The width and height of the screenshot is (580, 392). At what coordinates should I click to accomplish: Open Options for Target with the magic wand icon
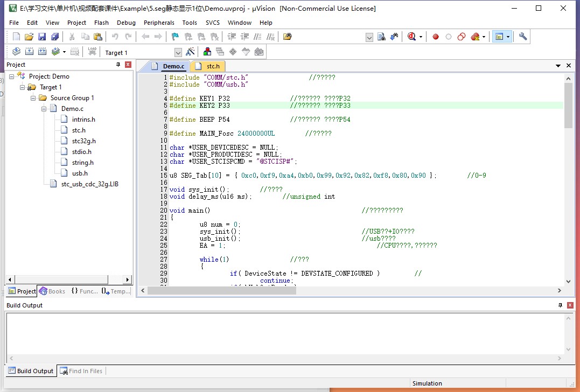pyautogui.click(x=190, y=52)
